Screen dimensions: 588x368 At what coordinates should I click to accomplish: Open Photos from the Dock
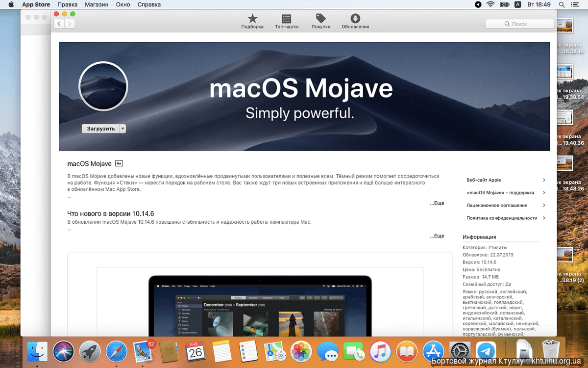tap(301, 352)
